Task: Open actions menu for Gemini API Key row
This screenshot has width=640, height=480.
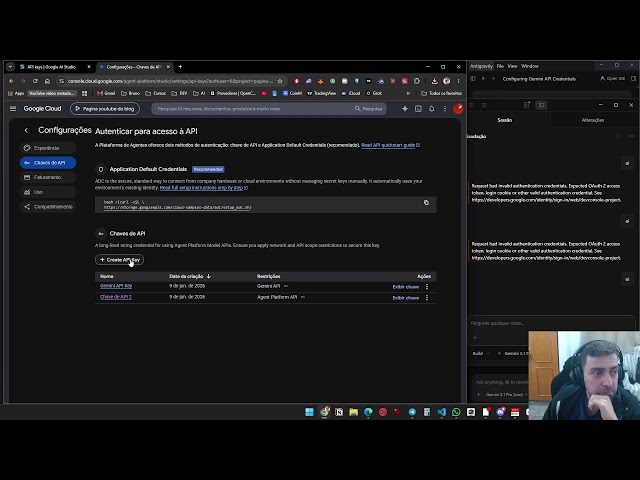Action: (427, 287)
